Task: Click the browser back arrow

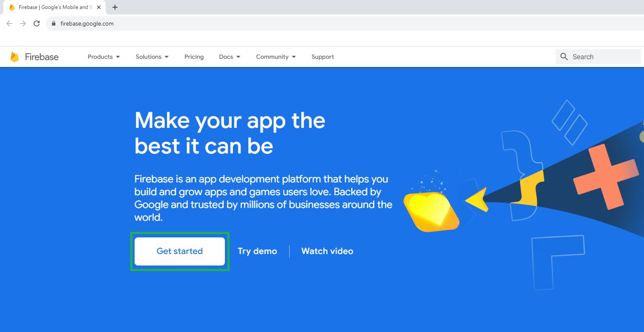Action: tap(9, 23)
